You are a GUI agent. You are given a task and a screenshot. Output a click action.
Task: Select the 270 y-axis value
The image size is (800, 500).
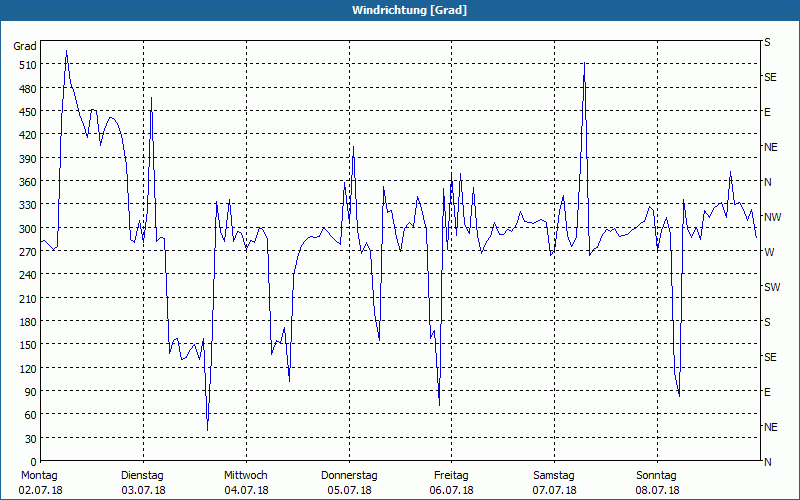pos(28,252)
